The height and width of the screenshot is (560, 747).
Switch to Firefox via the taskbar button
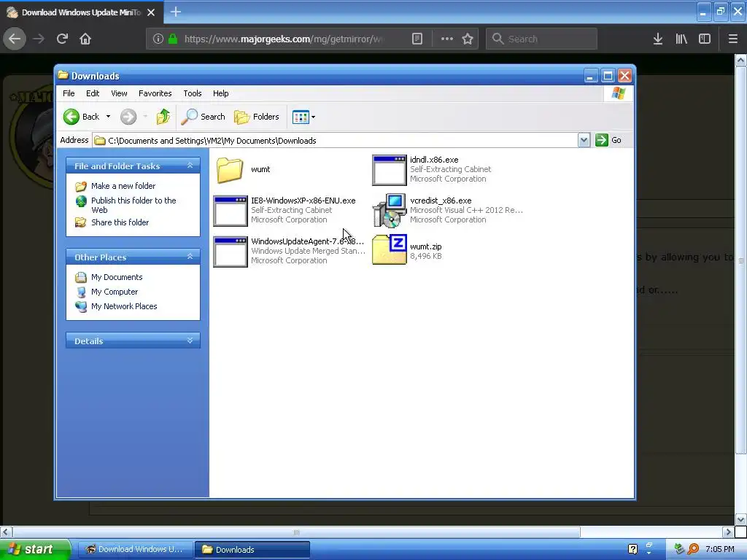135,549
